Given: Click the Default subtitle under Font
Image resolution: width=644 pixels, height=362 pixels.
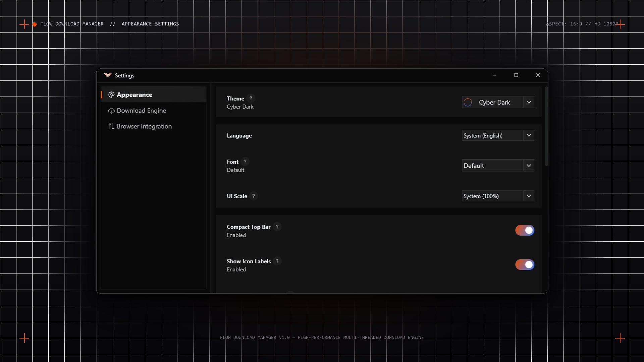Looking at the screenshot, I should [235, 170].
